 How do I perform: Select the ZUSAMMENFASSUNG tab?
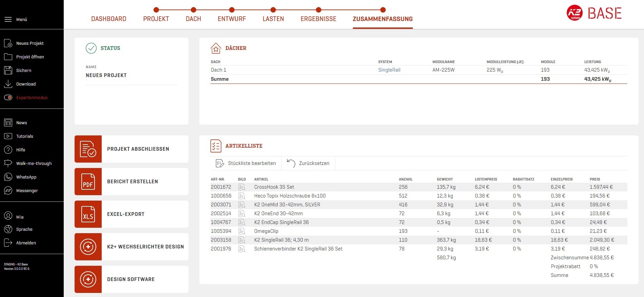(x=383, y=19)
